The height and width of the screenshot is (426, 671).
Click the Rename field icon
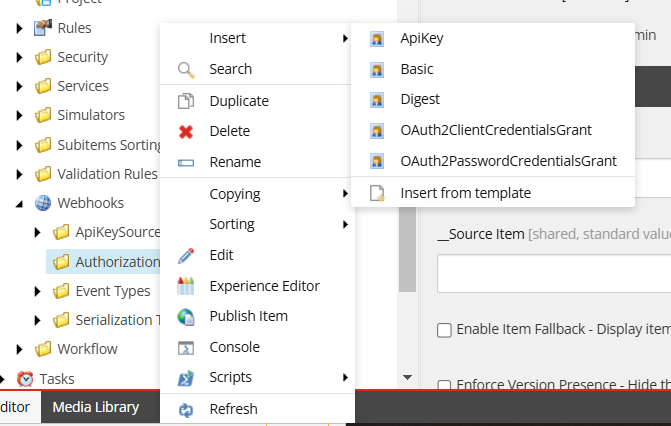click(x=186, y=163)
